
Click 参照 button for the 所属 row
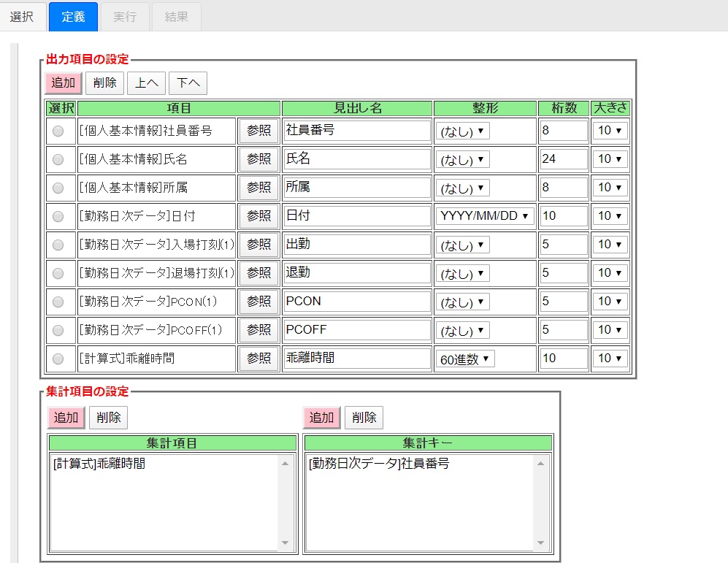(258, 188)
